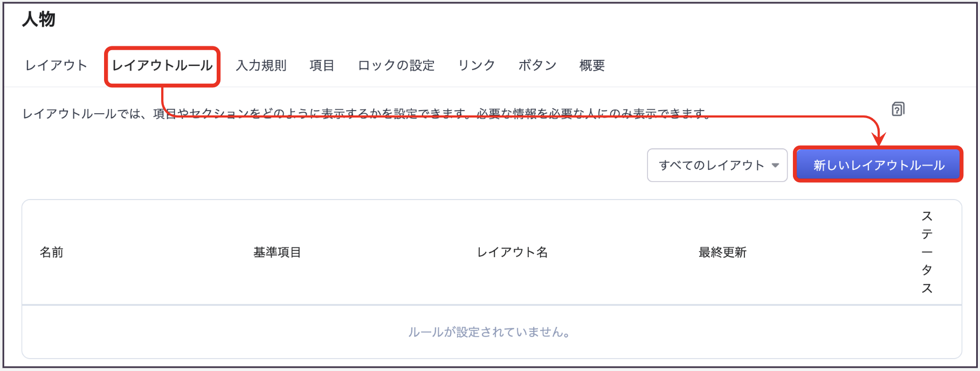The image size is (980, 371).
Task: Open the 概要 tab
Action: (592, 66)
